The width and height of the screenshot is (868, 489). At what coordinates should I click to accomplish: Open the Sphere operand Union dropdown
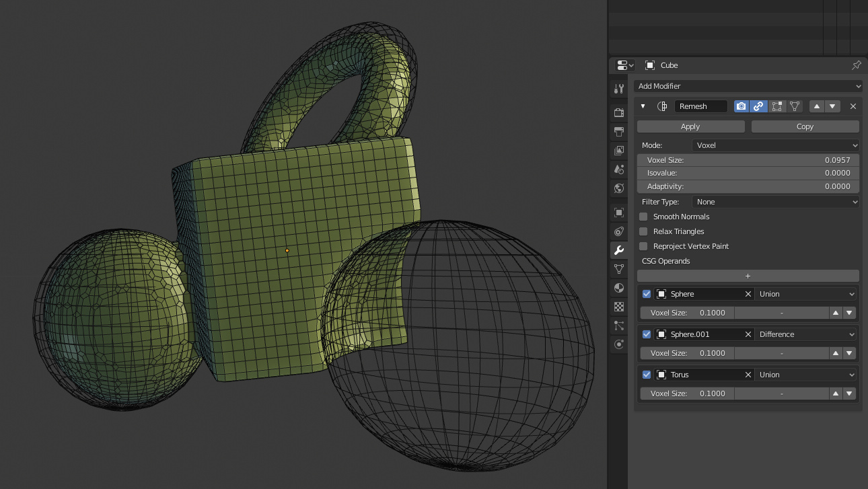807,294
